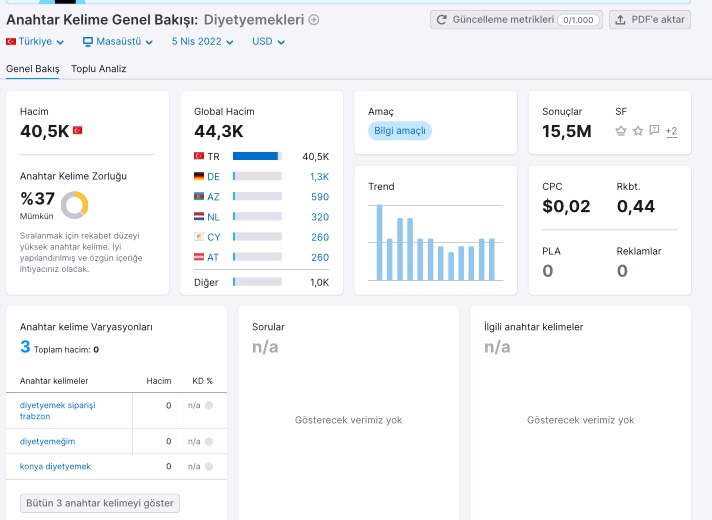The image size is (712, 520).
Task: Click the comment-bubble SERP feature icon
Action: (x=654, y=130)
